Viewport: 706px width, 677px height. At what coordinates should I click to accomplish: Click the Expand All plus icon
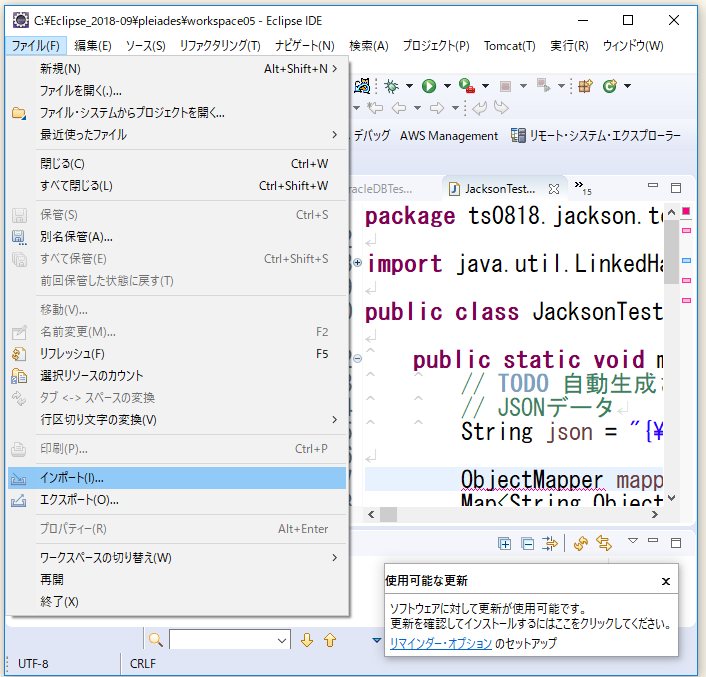point(504,544)
